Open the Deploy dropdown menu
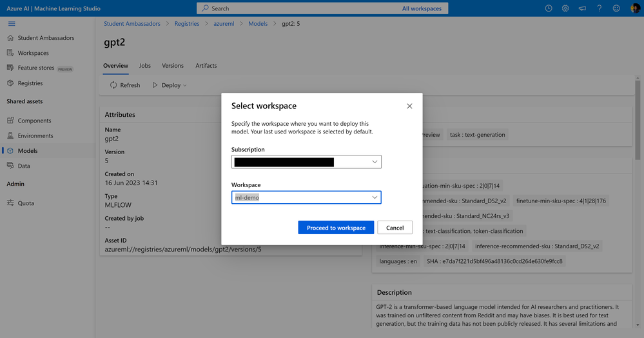The image size is (644, 338). [170, 85]
